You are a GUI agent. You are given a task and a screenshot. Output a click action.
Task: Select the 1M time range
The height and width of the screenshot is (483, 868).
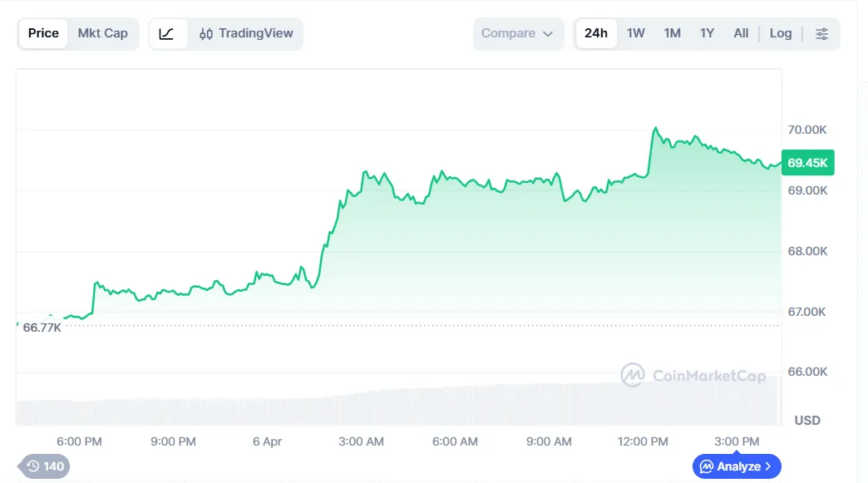pos(673,34)
